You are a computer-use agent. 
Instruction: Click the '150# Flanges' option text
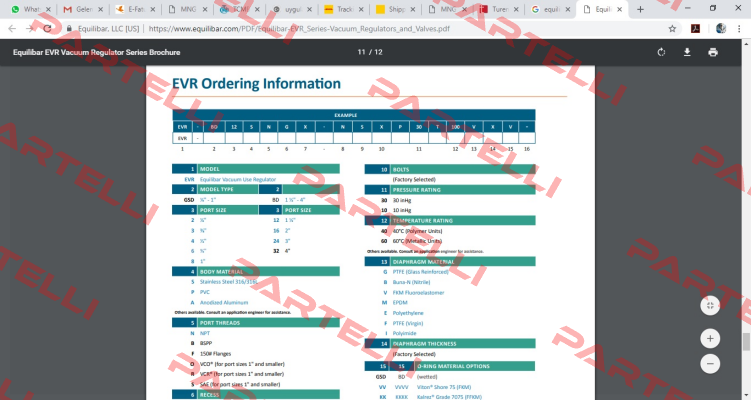pyautogui.click(x=215, y=354)
